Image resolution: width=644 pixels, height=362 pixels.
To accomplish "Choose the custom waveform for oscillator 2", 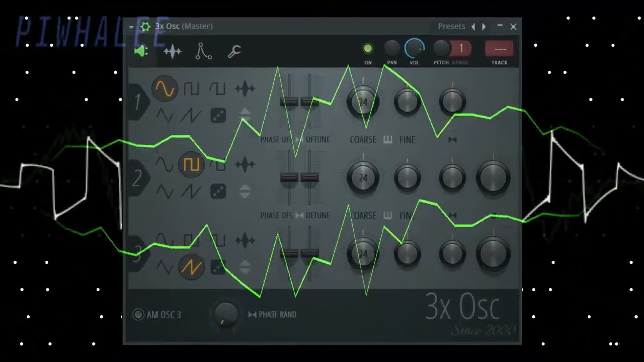I will click(245, 164).
